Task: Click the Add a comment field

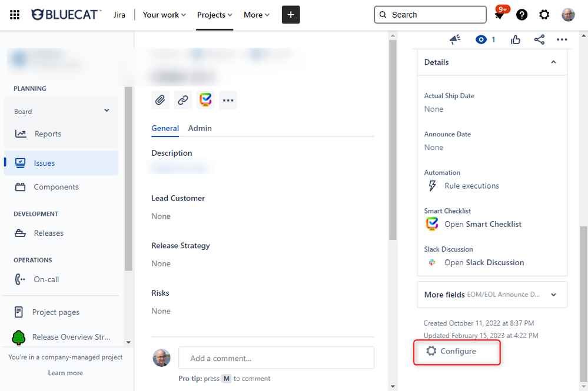Action: pyautogui.click(x=277, y=358)
